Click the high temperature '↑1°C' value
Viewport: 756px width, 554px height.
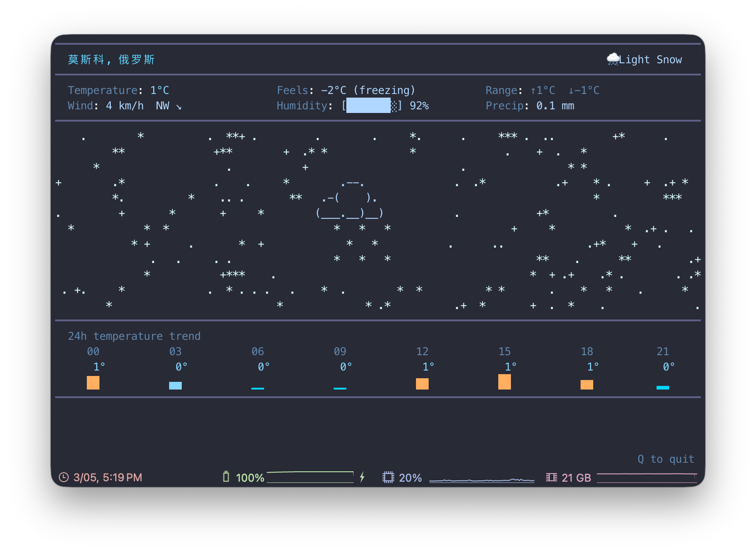543,90
